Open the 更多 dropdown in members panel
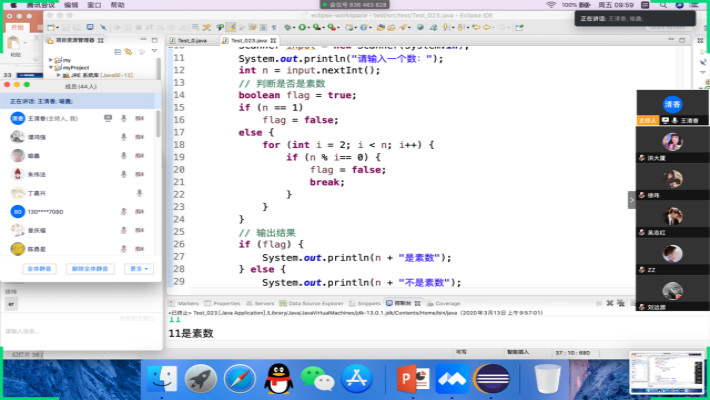 [140, 268]
